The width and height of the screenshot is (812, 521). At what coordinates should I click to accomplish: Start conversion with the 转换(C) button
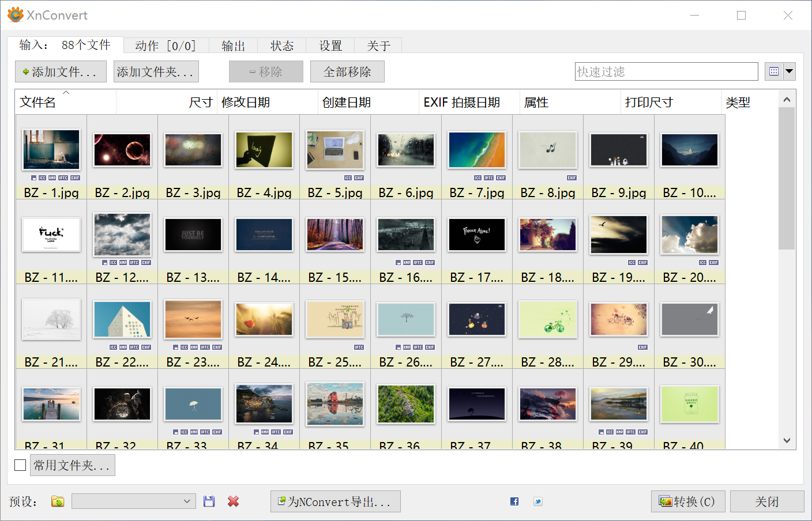click(688, 501)
